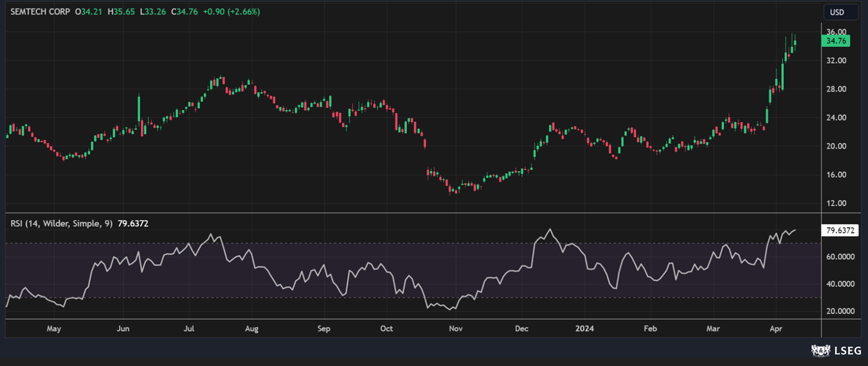The image size is (868, 366).
Task: Click the 24.00 price axis label
Action: 836,118
